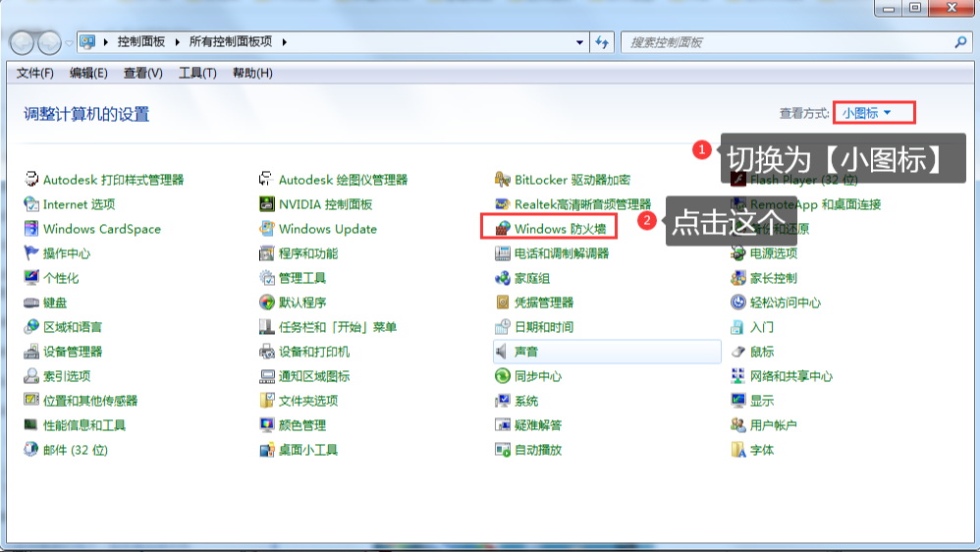Click the 疑难解答 link
The width and height of the screenshot is (980, 552).
click(x=537, y=425)
